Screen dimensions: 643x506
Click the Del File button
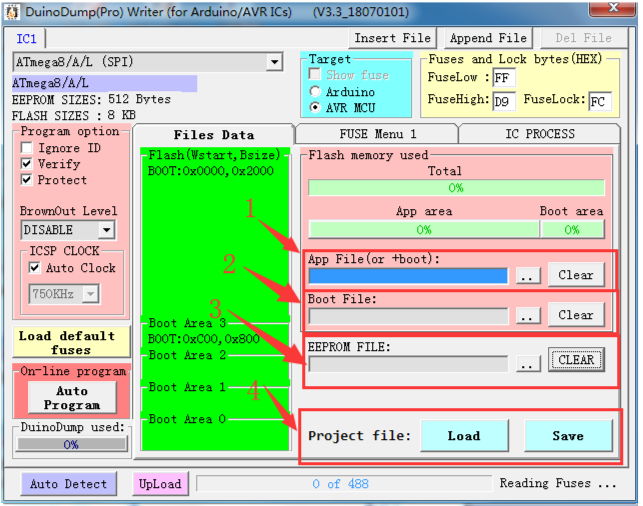coord(584,38)
